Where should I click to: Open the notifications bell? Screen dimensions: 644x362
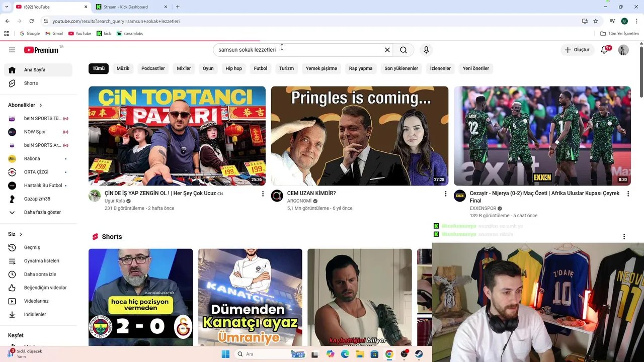coord(604,50)
